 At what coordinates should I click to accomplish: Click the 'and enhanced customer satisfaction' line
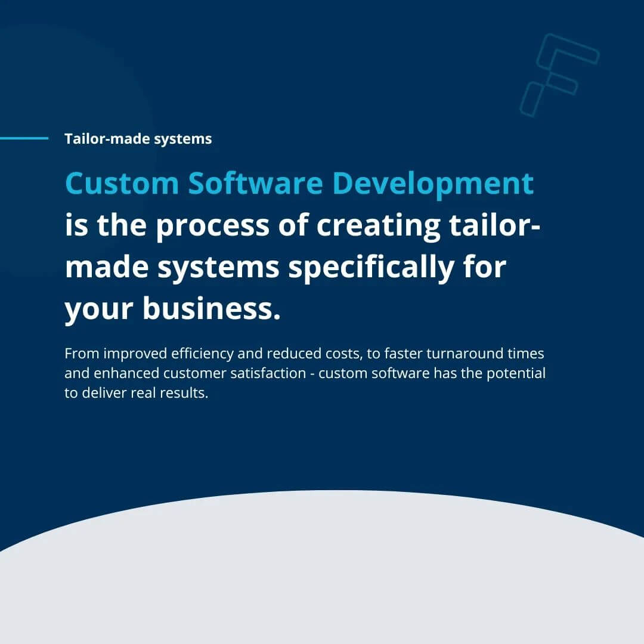(x=305, y=373)
